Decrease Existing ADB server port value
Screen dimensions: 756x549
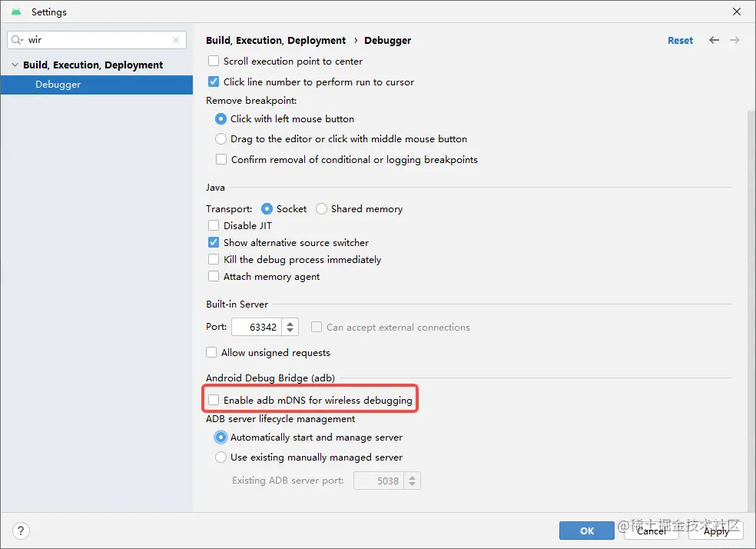pos(413,485)
